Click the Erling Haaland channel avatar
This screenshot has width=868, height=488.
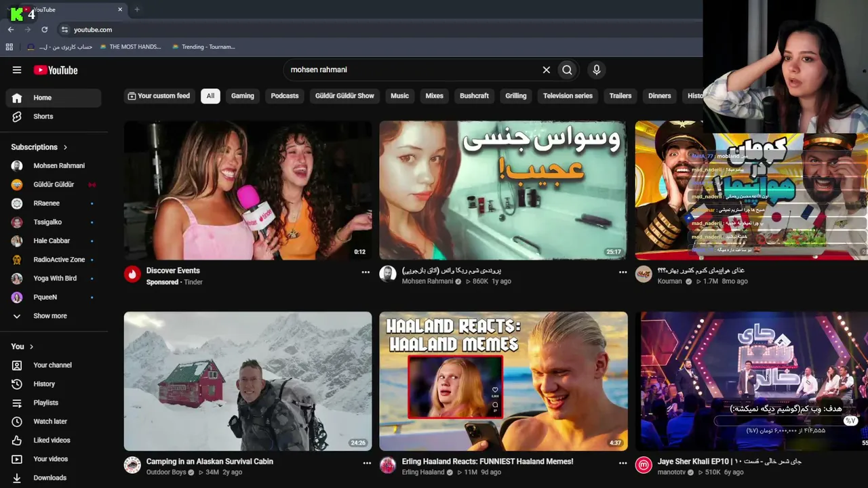pos(388,465)
